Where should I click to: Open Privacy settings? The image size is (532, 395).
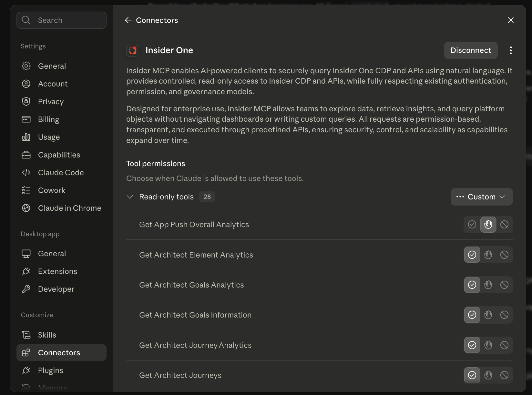[61, 101]
